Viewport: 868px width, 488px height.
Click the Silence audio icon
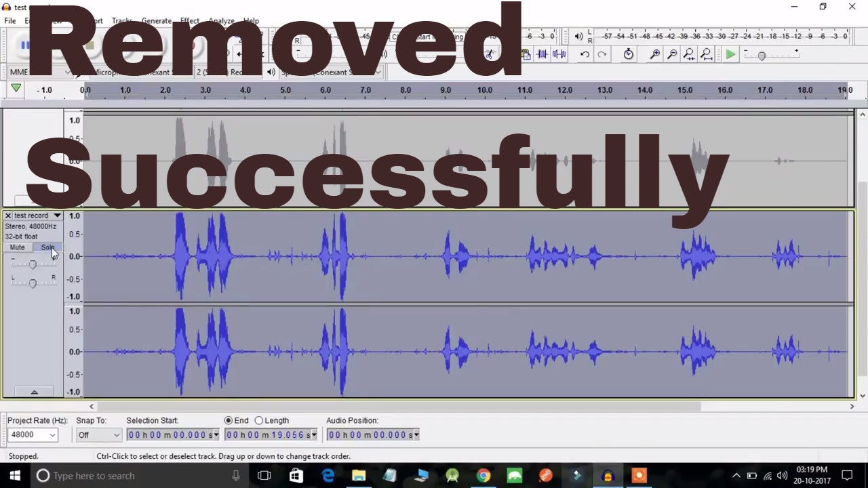pyautogui.click(x=559, y=54)
